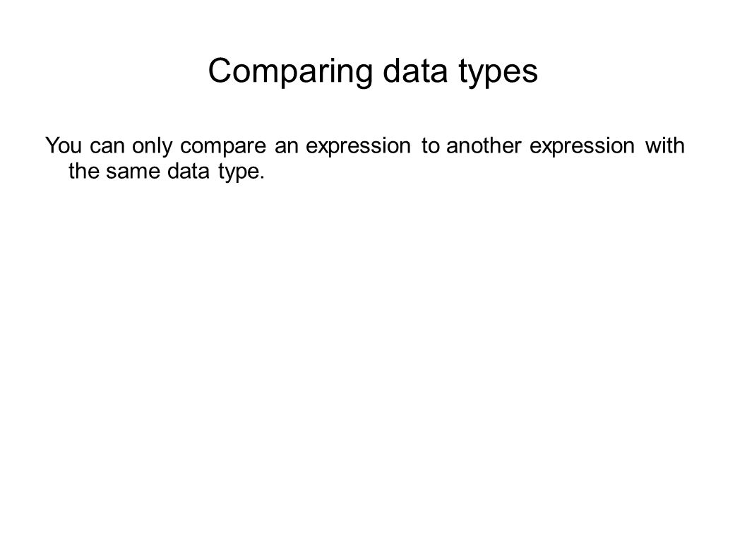Click the word "data" in the body text

189,171
